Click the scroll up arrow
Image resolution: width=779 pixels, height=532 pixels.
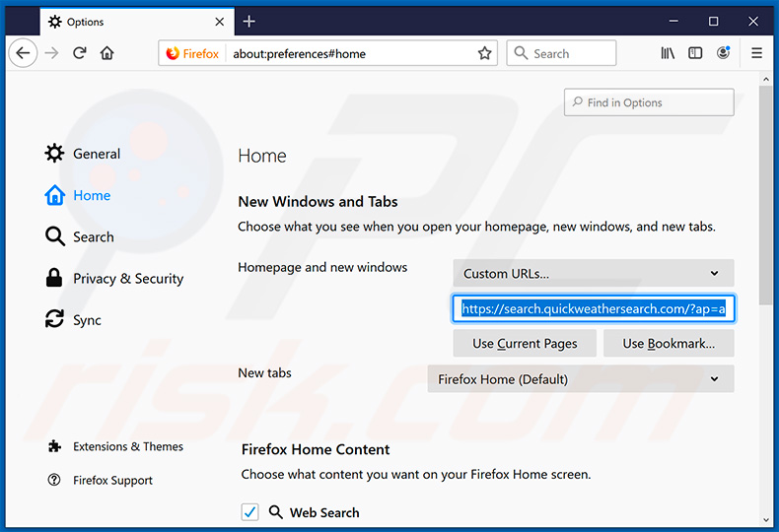(765, 80)
